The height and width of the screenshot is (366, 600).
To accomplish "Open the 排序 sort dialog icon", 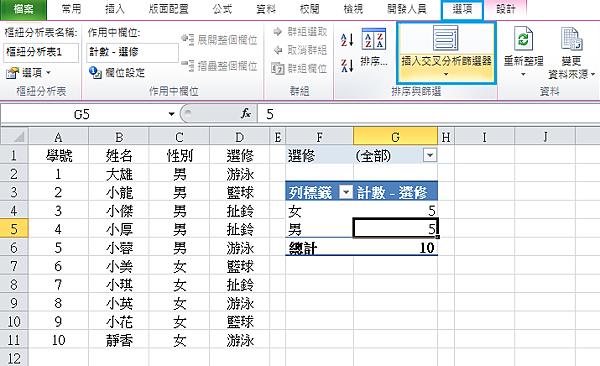I will 374,39.
